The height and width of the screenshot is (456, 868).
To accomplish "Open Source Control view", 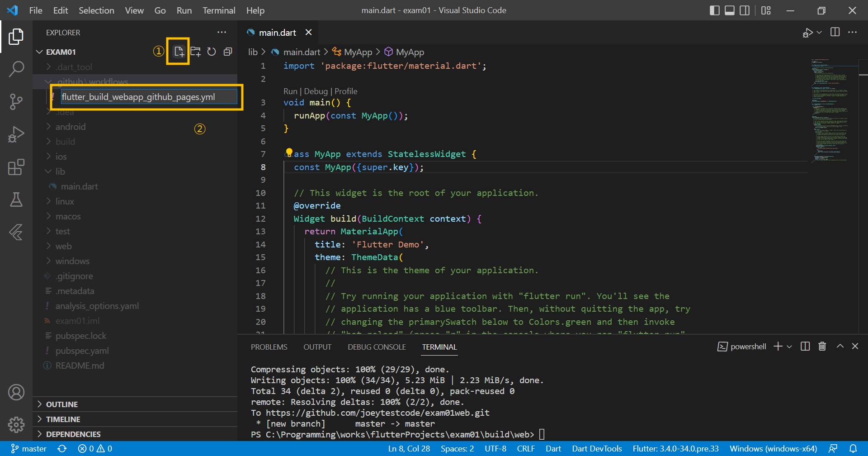I will click(16, 102).
